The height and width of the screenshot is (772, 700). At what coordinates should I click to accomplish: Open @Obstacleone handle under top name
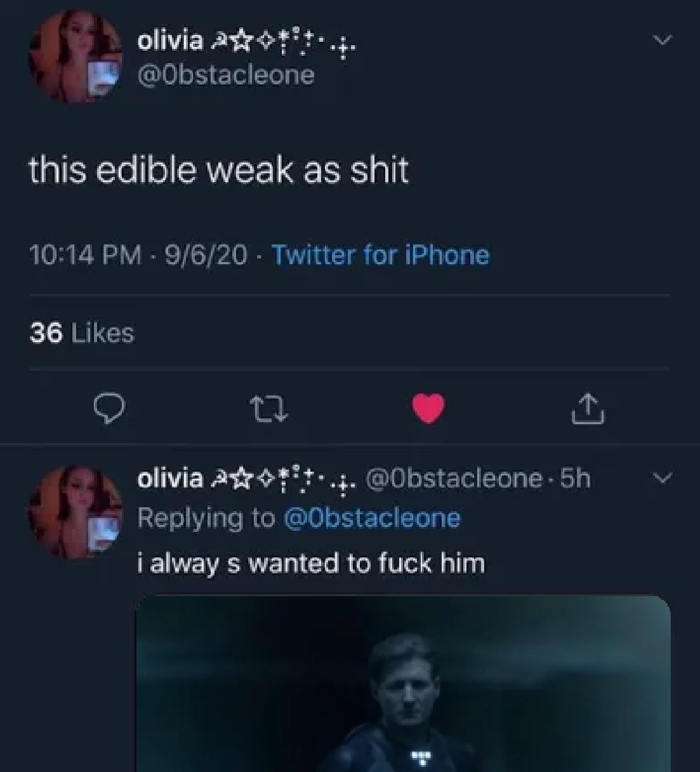(x=226, y=75)
